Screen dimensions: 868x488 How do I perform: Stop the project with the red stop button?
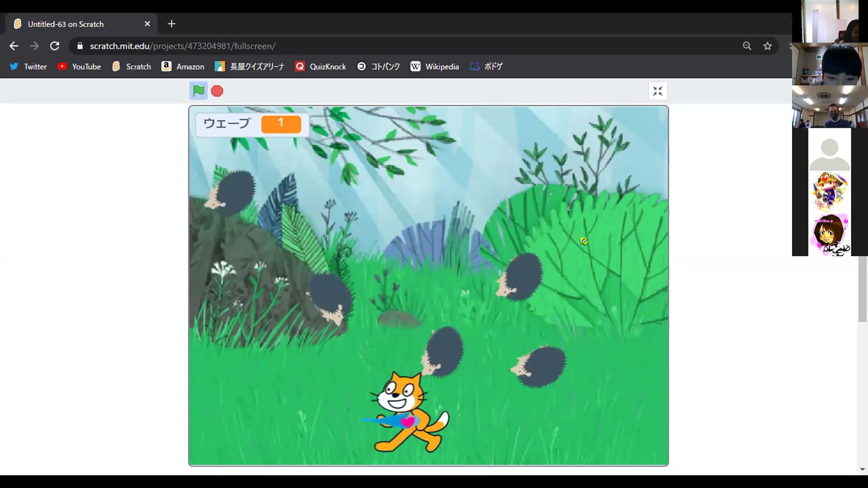(x=217, y=91)
